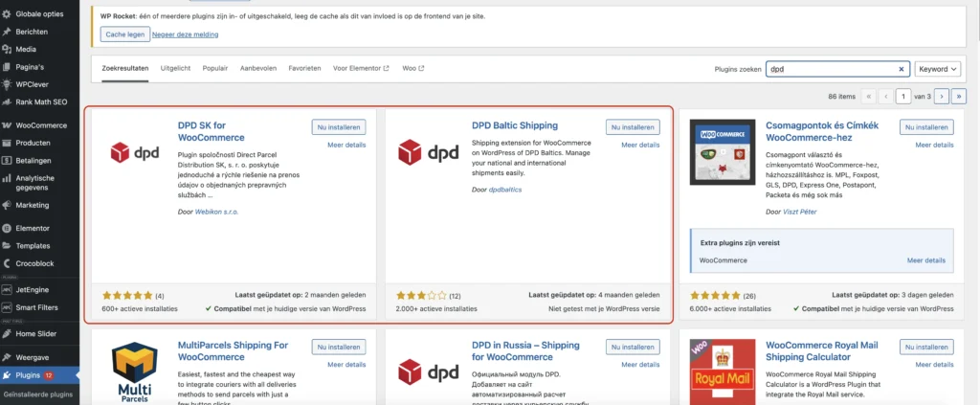This screenshot has width=980, height=405.
Task: Install WooCommerce Royal Mail Shipping Calculator
Action: [x=926, y=347]
